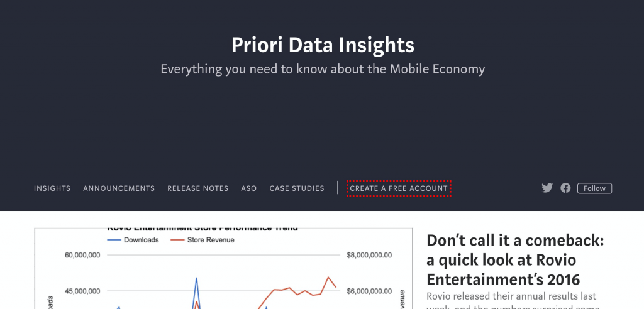Navigate to the ASO section

[x=249, y=188]
